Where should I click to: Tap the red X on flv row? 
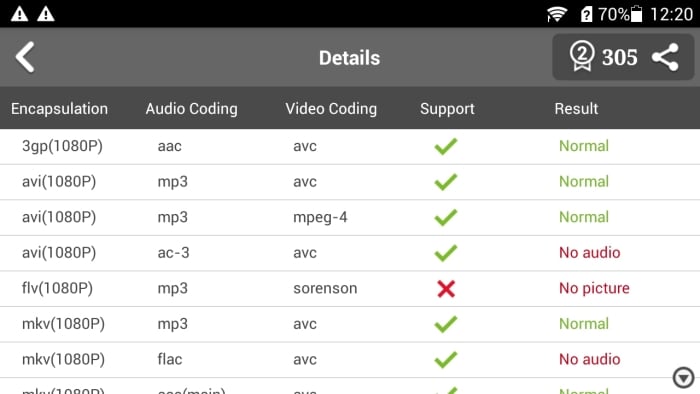[x=446, y=289]
